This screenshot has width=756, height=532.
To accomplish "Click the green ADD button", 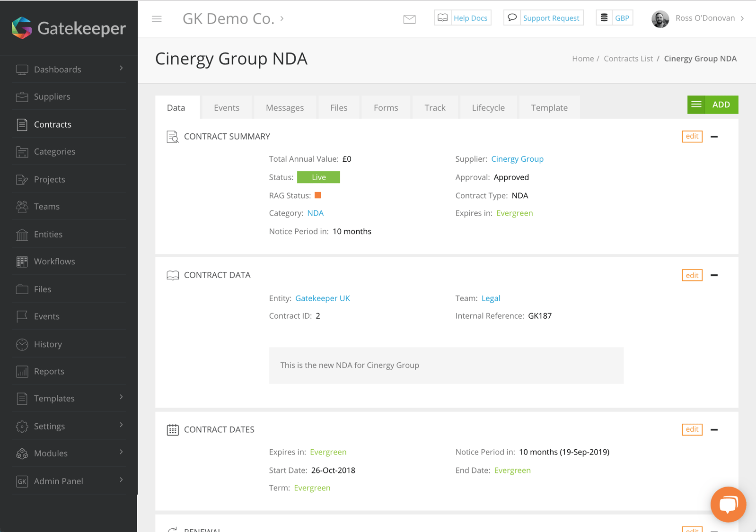I will point(712,105).
